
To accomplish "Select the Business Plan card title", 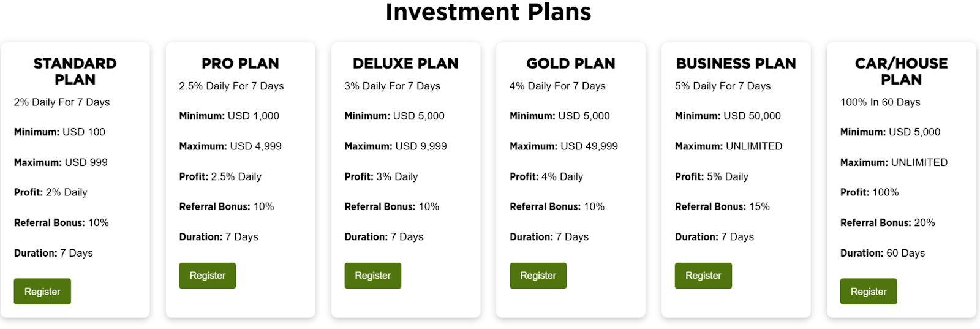I will pos(736,63).
